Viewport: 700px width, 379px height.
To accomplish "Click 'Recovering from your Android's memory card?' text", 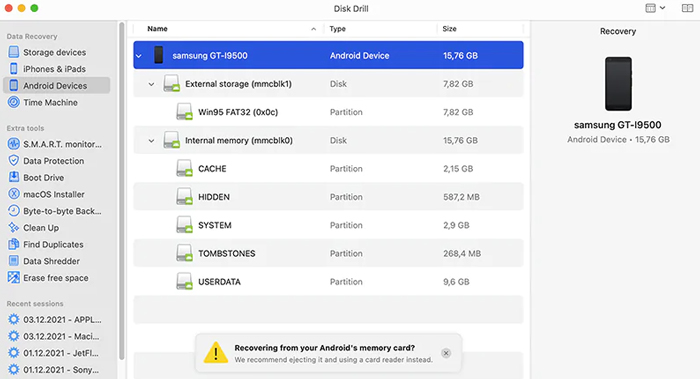I will click(x=325, y=348).
